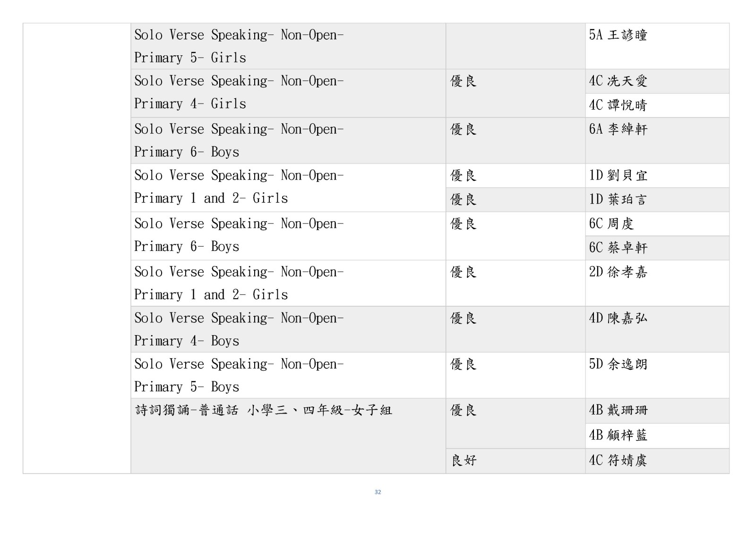Click the name cell 4C 譚悅晴
This screenshot has height=535, width=756.
(618, 105)
